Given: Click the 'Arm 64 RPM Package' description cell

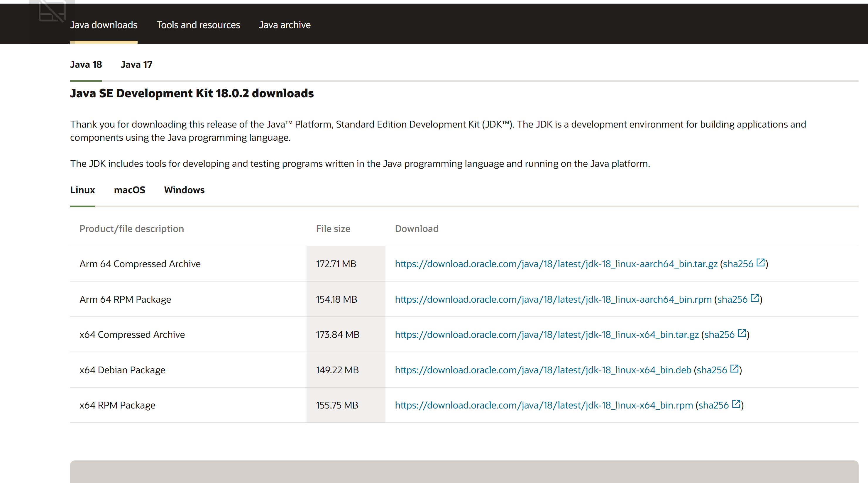Looking at the screenshot, I should pyautogui.click(x=188, y=299).
